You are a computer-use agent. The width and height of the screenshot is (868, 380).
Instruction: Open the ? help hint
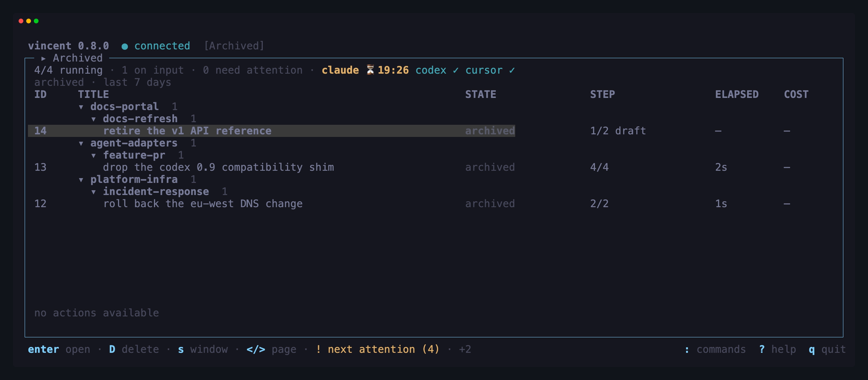pyautogui.click(x=777, y=350)
